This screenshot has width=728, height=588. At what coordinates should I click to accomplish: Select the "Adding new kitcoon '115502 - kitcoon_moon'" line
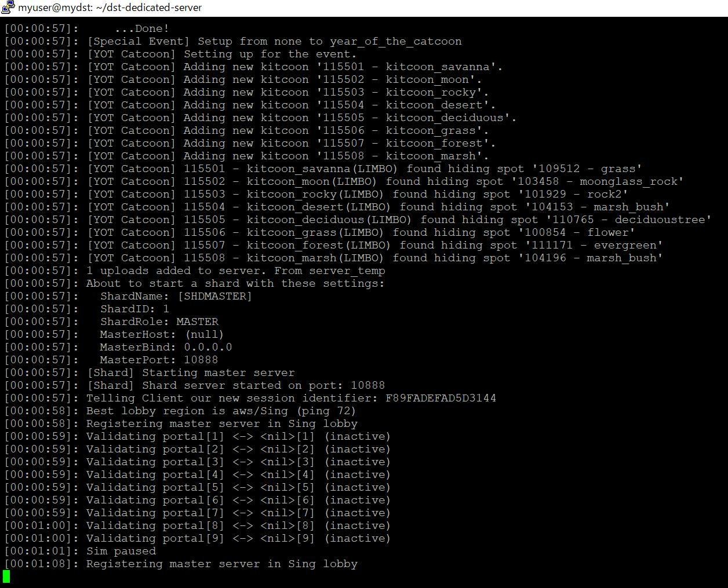[243, 79]
